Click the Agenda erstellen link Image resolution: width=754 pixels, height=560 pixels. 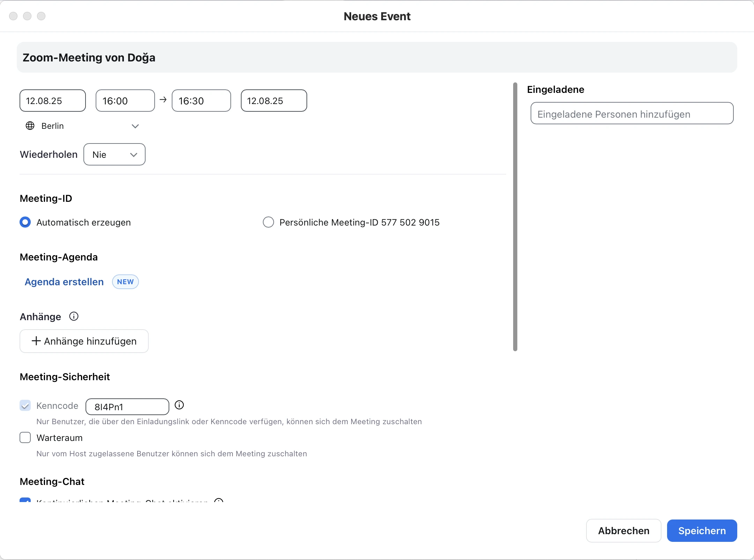click(x=64, y=282)
